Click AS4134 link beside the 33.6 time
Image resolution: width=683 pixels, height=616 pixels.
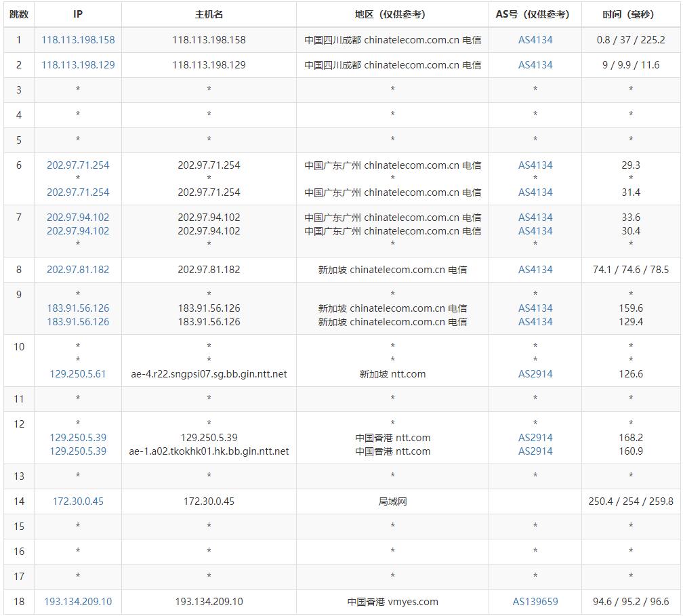[x=535, y=218]
